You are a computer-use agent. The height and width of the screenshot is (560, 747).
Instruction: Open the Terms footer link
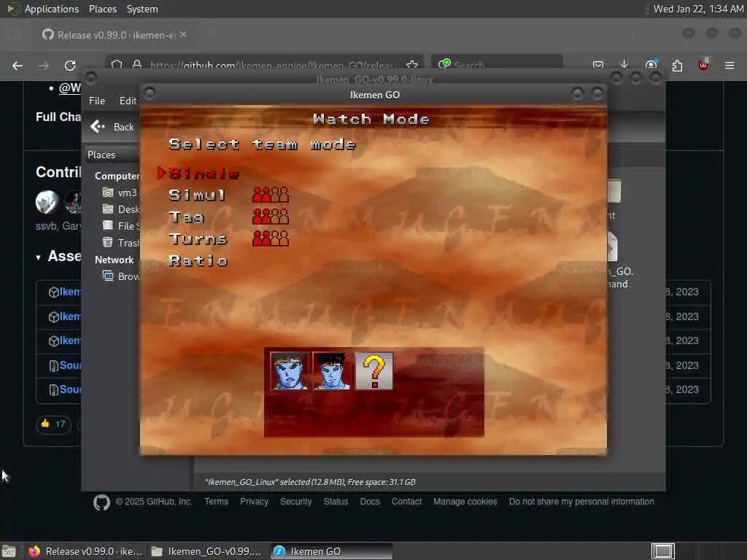[x=216, y=502]
